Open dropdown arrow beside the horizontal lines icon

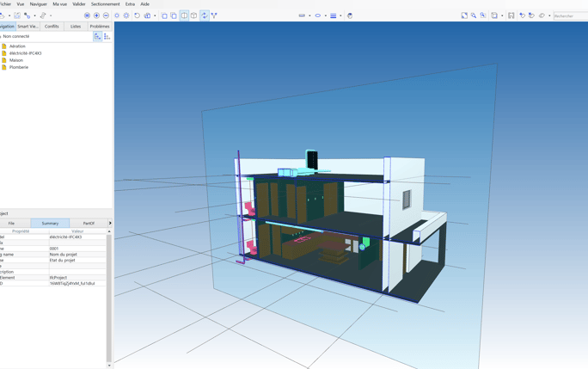[340, 15]
